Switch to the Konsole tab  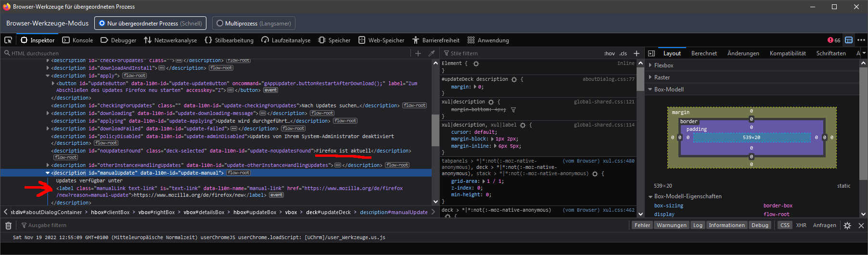pyautogui.click(x=78, y=40)
